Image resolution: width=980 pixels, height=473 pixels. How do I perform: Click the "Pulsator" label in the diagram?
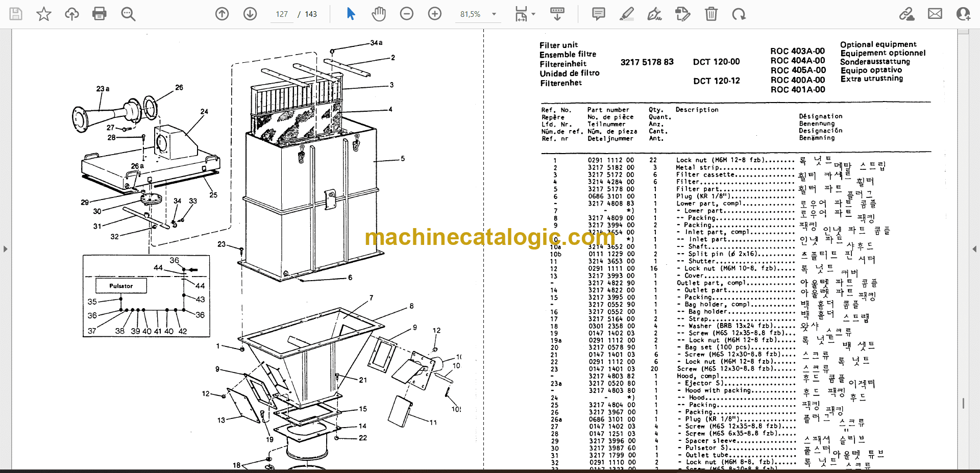121,286
